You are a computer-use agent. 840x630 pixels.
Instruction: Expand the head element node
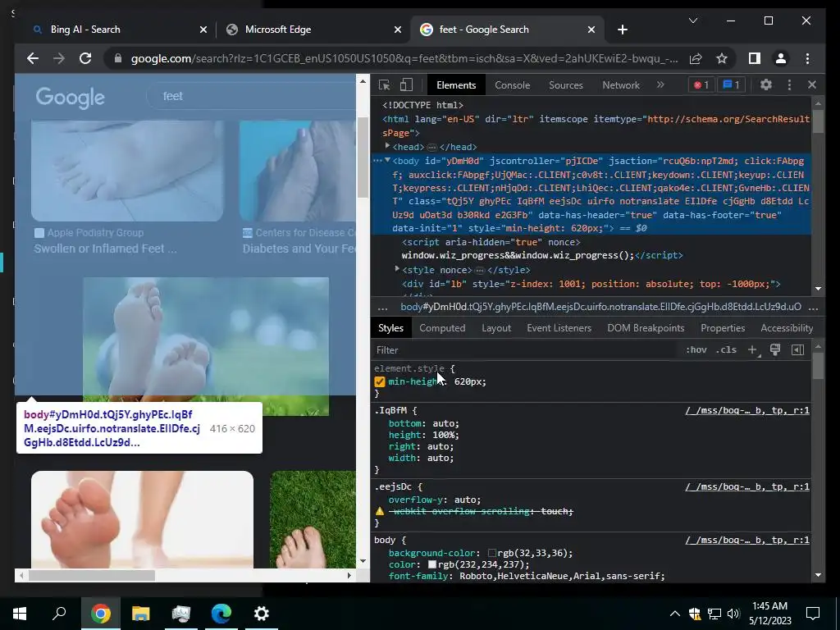click(387, 146)
